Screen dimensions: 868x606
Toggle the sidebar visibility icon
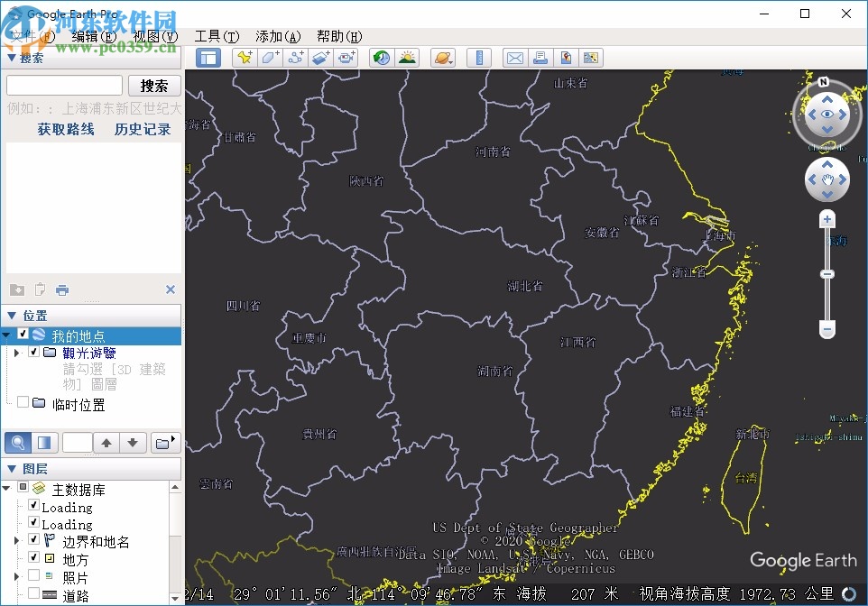tap(208, 58)
